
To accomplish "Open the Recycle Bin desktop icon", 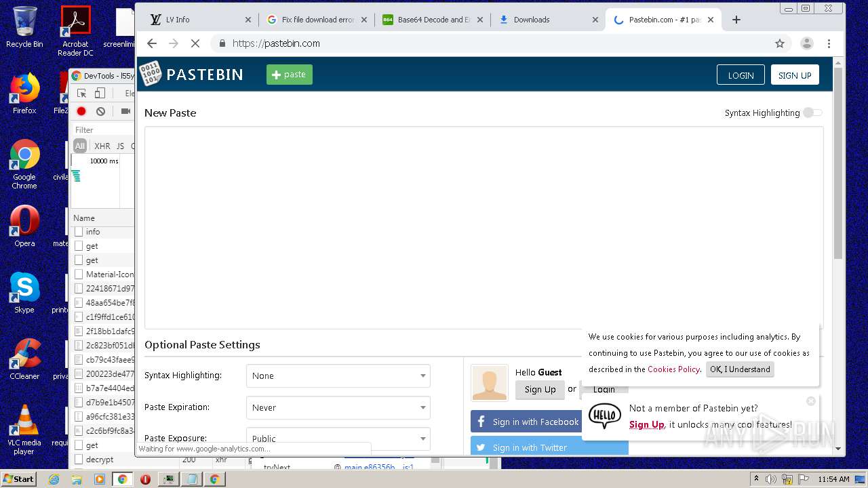I will pyautogui.click(x=24, y=27).
